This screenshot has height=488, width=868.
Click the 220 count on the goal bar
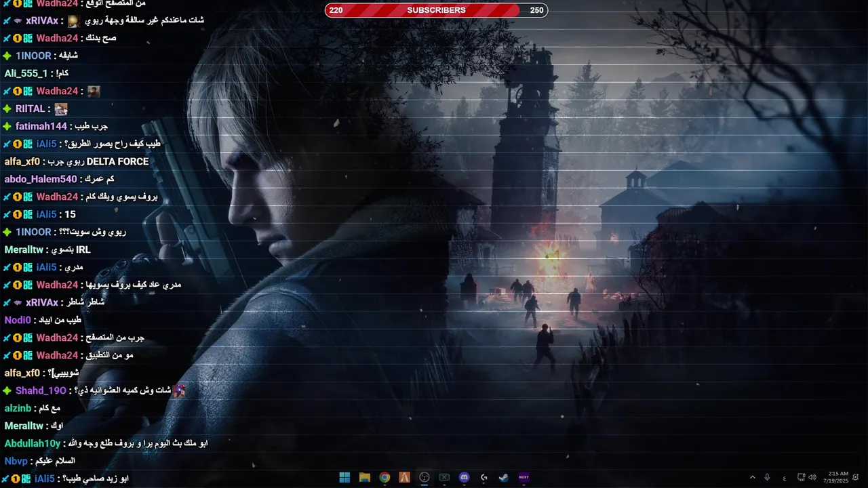click(x=336, y=10)
